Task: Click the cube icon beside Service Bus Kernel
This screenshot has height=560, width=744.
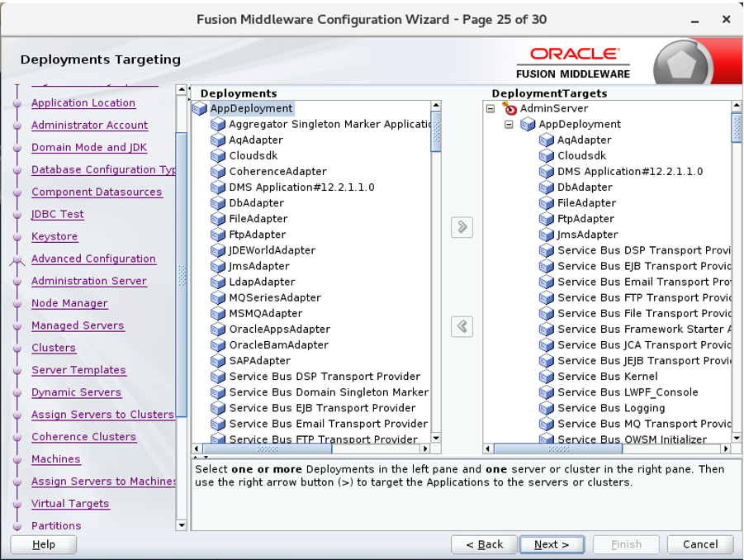Action: pyautogui.click(x=547, y=377)
